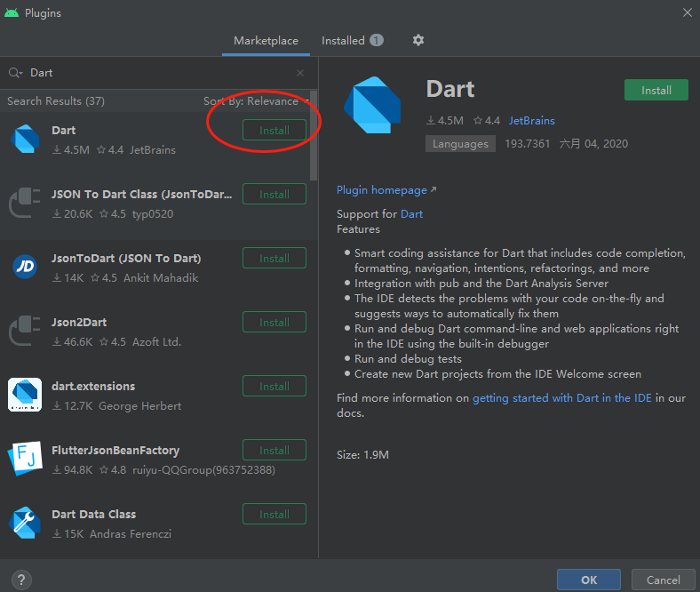Open getting started with Dart in the IDE link

562,397
